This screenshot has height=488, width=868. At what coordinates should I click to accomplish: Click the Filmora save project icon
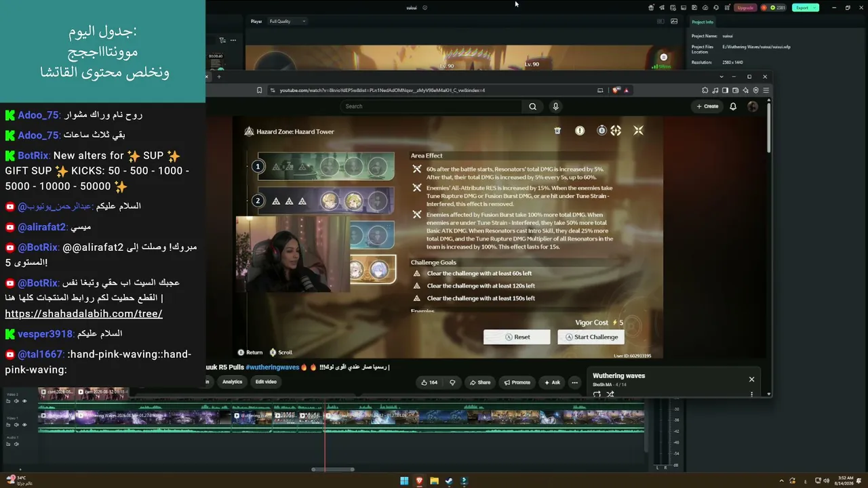pyautogui.click(x=694, y=7)
